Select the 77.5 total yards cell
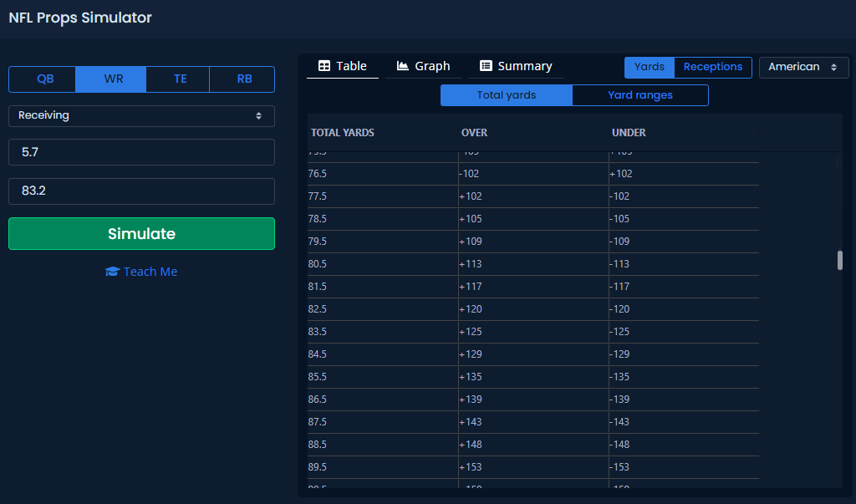Viewport: 856px width, 504px height. click(x=383, y=196)
